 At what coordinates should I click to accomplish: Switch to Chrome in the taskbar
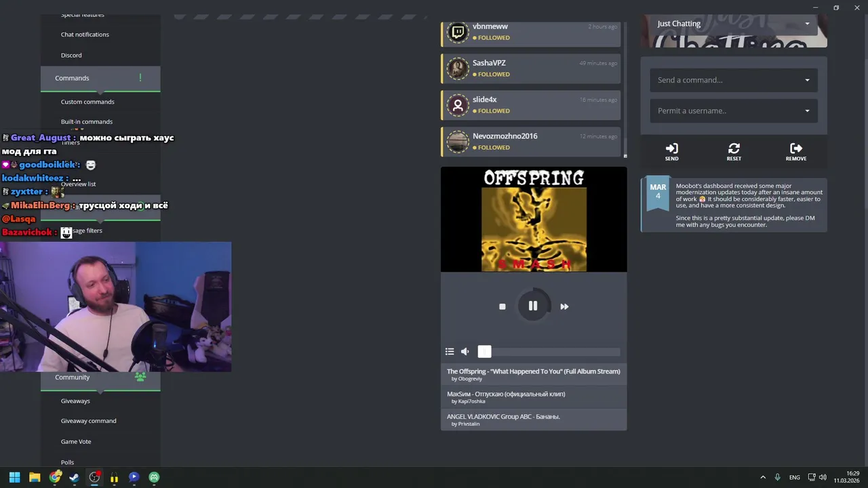tap(55, 477)
